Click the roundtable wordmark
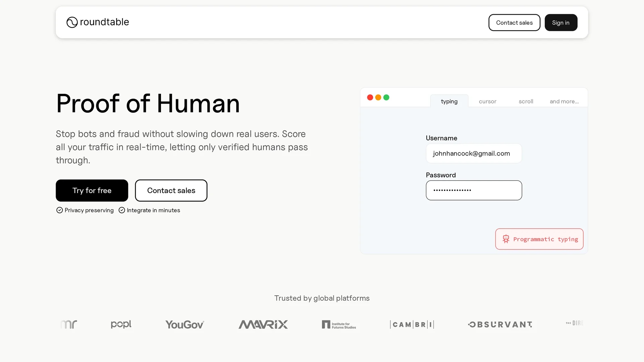 104,22
